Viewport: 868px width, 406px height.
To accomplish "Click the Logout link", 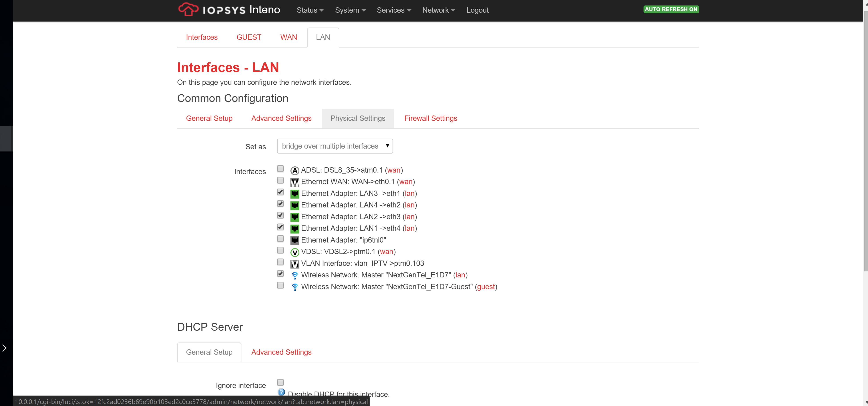I will tap(477, 10).
